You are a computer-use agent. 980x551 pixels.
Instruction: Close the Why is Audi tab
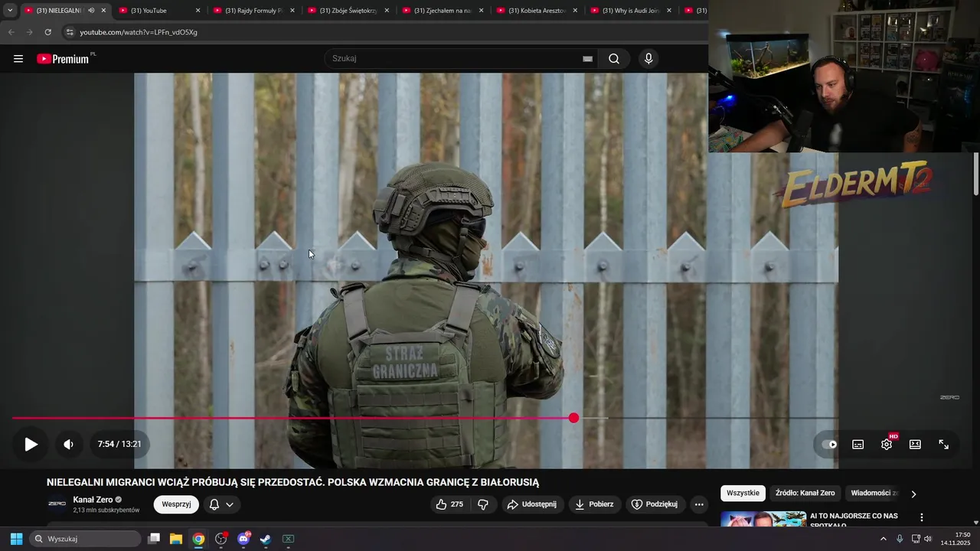tap(669, 11)
